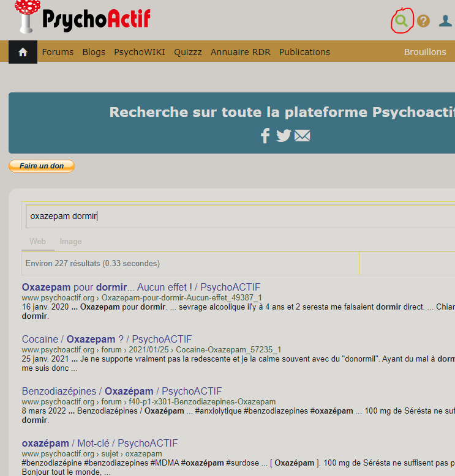This screenshot has width=455, height=476.
Task: Open Annuaire RDR directory
Action: click(241, 52)
